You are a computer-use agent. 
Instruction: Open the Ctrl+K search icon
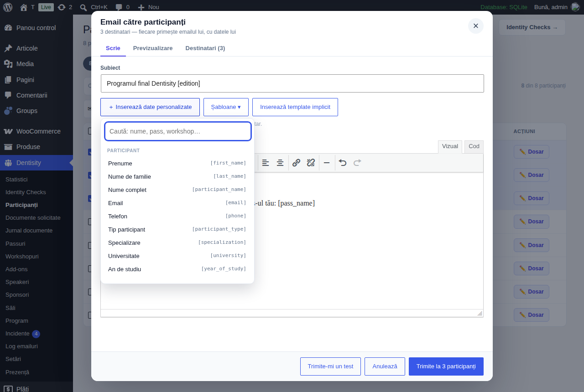tap(83, 7)
